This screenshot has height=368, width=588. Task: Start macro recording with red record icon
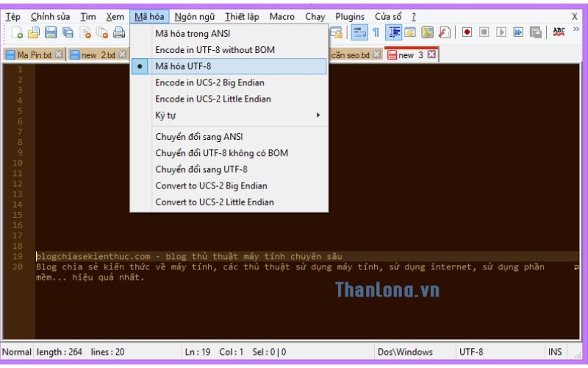467,32
